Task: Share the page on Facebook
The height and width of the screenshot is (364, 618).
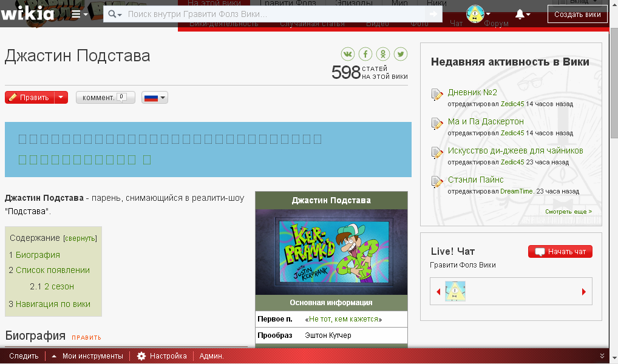Action: coord(365,54)
